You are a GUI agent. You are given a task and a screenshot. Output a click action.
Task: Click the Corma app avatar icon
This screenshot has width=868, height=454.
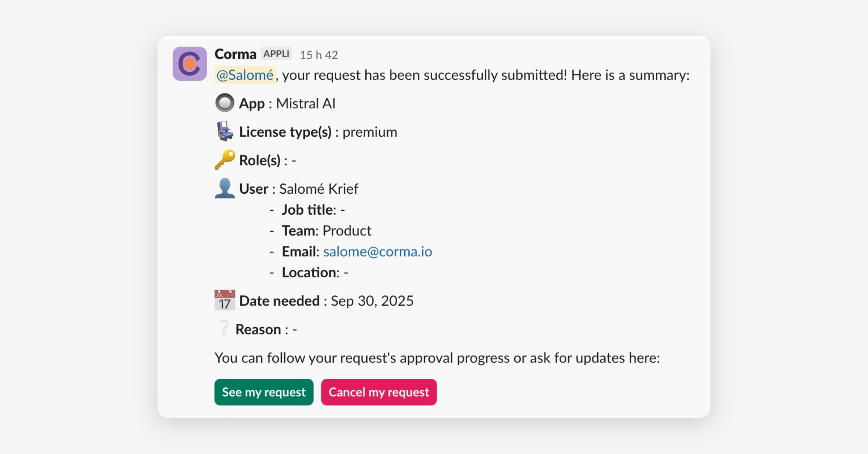[x=190, y=64]
